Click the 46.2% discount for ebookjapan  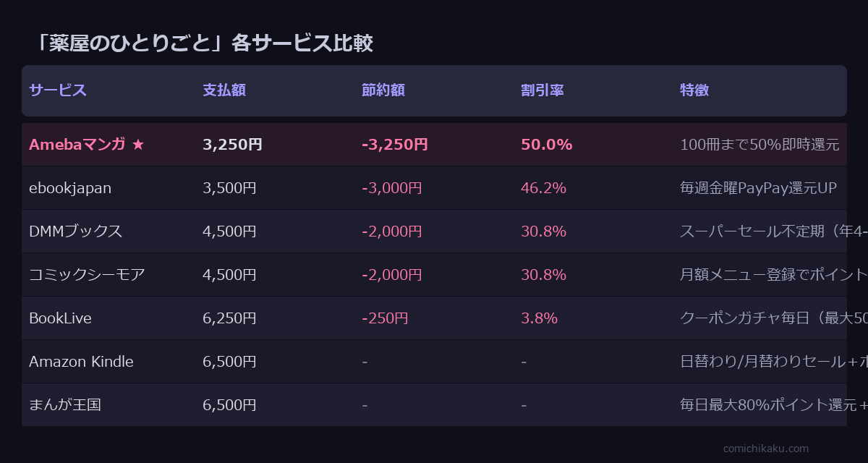pos(543,188)
